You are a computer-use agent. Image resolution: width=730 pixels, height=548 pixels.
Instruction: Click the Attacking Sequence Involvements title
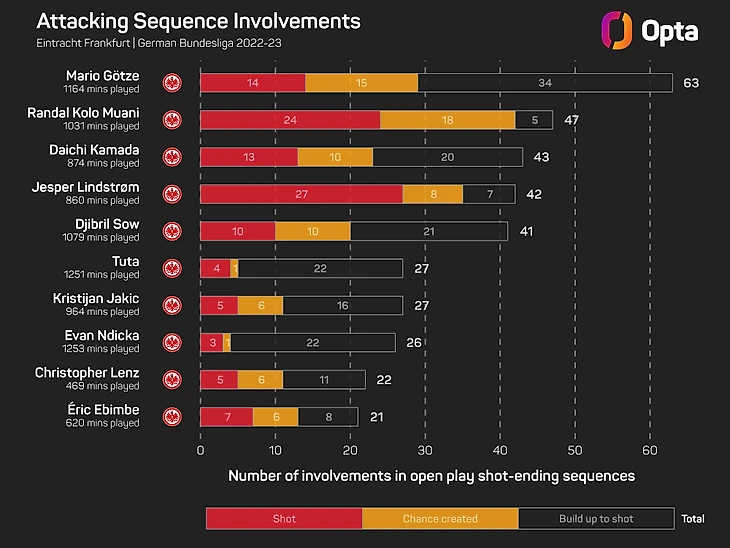point(198,21)
